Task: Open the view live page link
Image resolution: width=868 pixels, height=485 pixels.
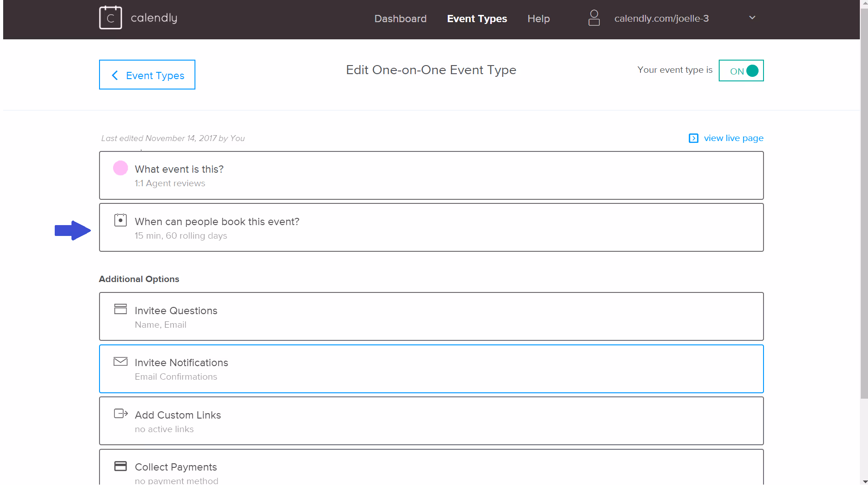Action: [x=733, y=138]
